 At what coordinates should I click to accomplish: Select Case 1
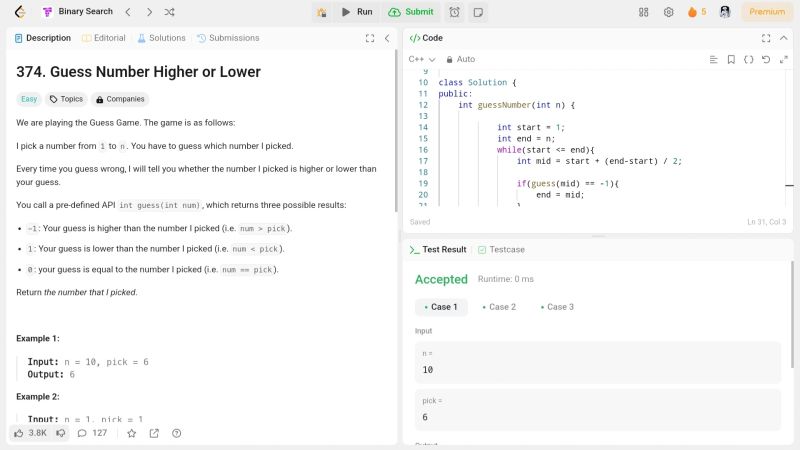pyautogui.click(x=441, y=307)
